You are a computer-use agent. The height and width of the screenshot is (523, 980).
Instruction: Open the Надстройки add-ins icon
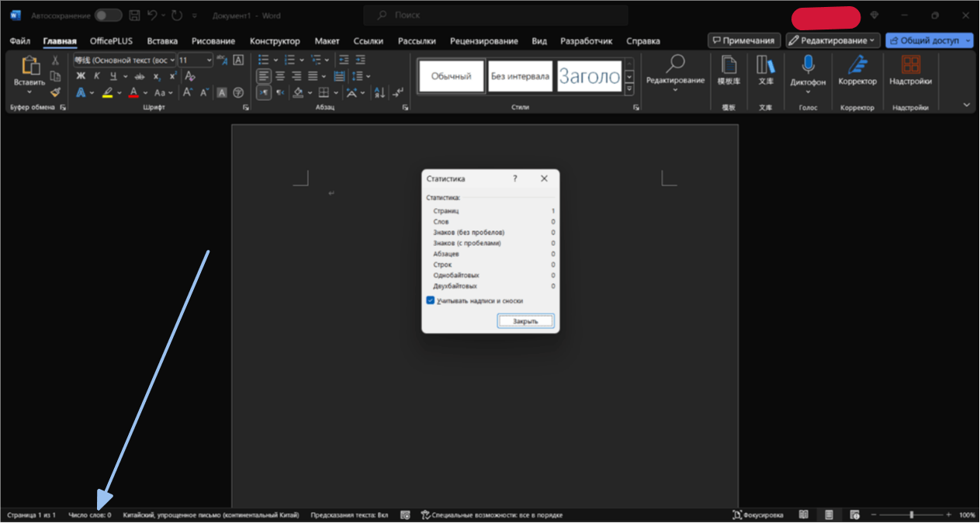click(910, 71)
